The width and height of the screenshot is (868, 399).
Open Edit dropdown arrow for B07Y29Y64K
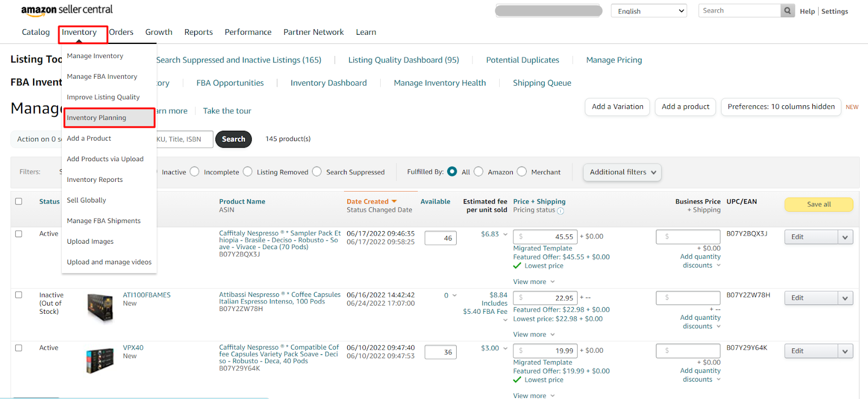845,351
